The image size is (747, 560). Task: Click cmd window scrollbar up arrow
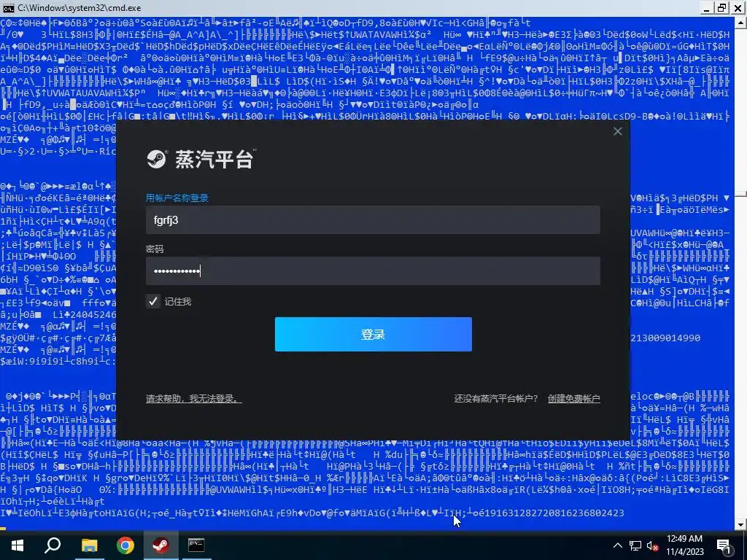(x=740, y=22)
